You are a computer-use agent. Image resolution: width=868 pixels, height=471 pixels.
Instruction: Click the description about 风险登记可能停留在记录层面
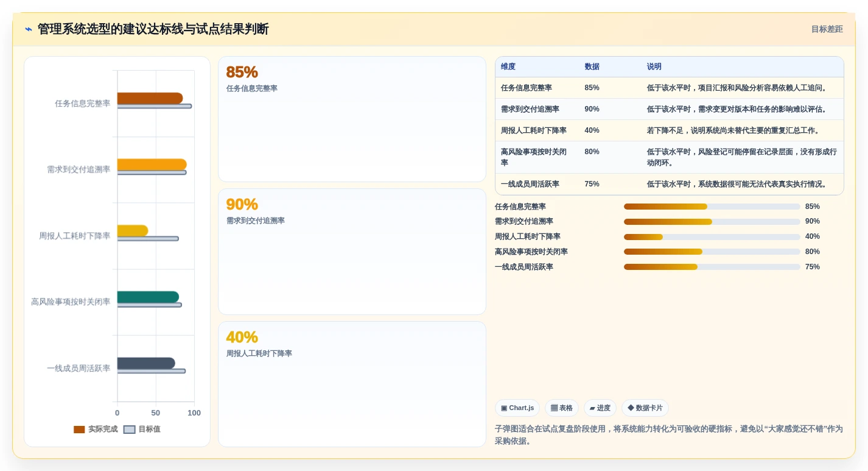(x=741, y=157)
